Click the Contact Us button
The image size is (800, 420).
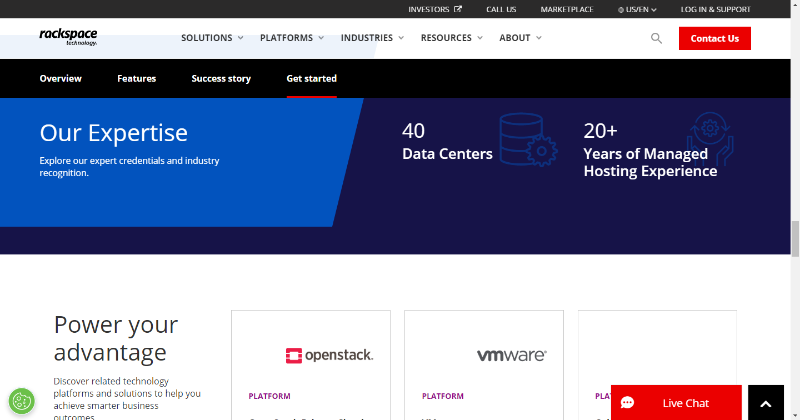click(714, 38)
